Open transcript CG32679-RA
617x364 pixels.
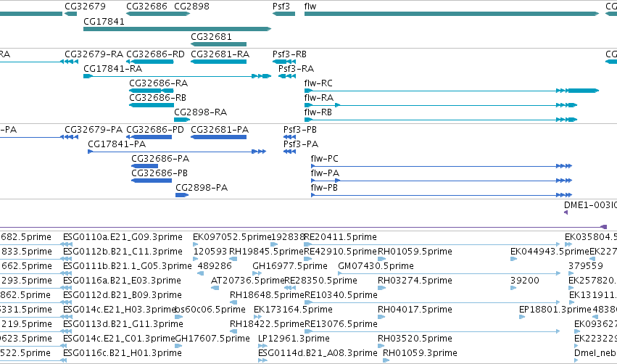(x=94, y=54)
